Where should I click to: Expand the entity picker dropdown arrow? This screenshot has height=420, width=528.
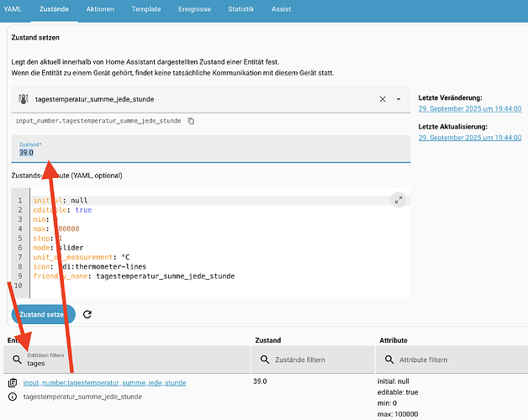[399, 99]
